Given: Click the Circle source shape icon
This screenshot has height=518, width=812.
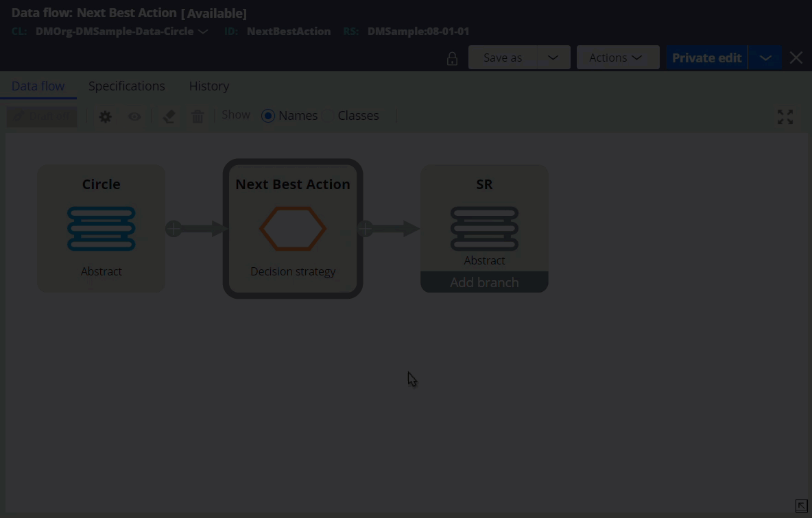Looking at the screenshot, I should (x=101, y=229).
